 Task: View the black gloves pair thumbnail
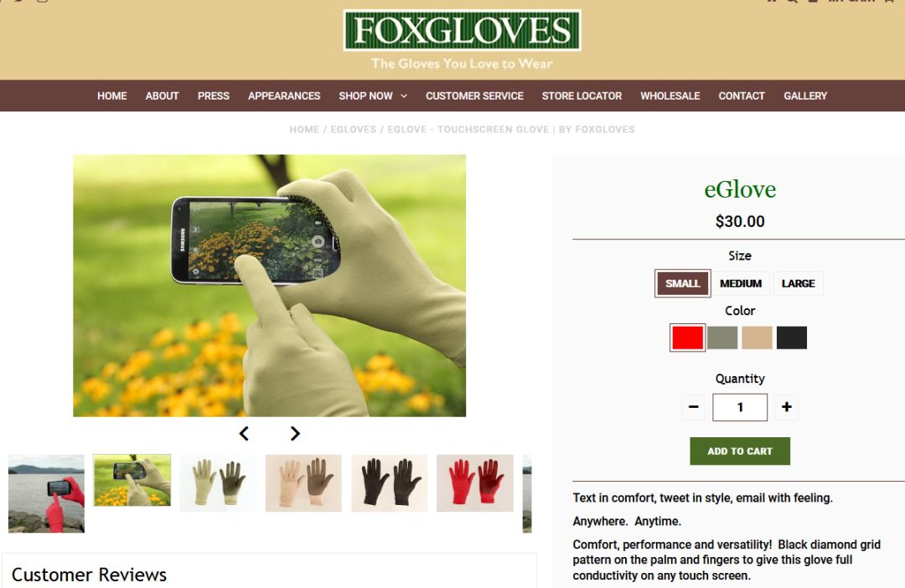click(390, 483)
